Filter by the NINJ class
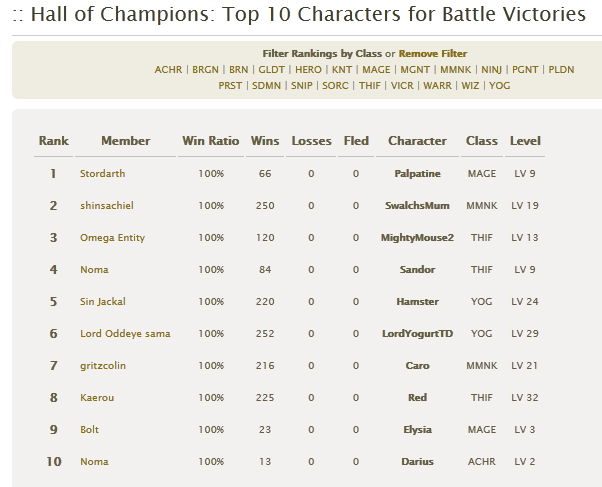This screenshot has height=487, width=602. coord(491,70)
